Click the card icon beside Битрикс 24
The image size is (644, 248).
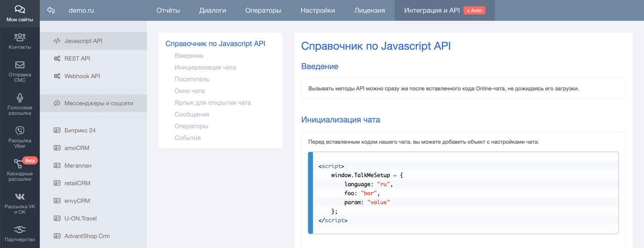click(x=57, y=130)
